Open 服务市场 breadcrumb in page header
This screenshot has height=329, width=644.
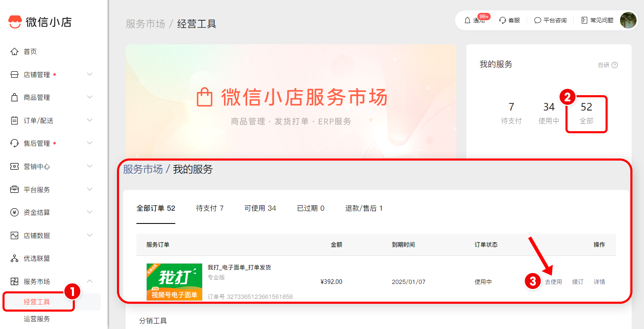pos(145,24)
